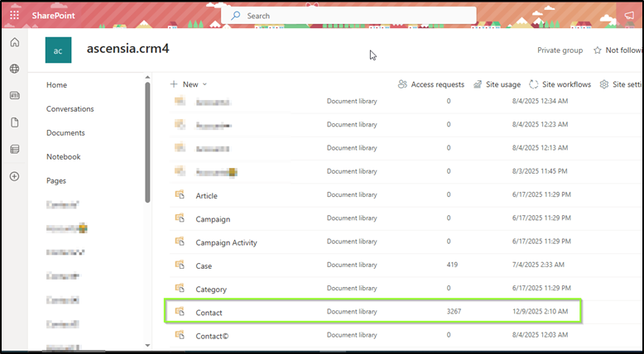Image resolution: width=644 pixels, height=354 pixels.
Task: Open My sites globe icon in rail
Action: pyautogui.click(x=14, y=69)
